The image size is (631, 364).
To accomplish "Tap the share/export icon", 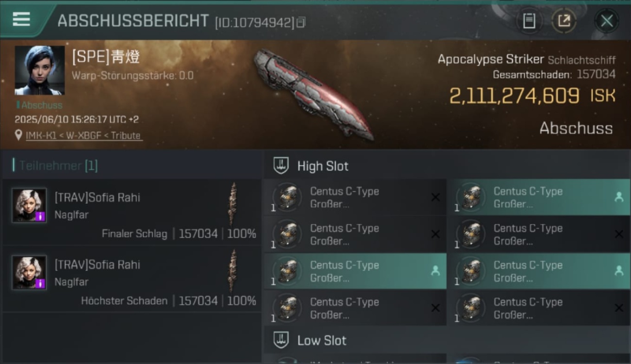I will coord(564,21).
